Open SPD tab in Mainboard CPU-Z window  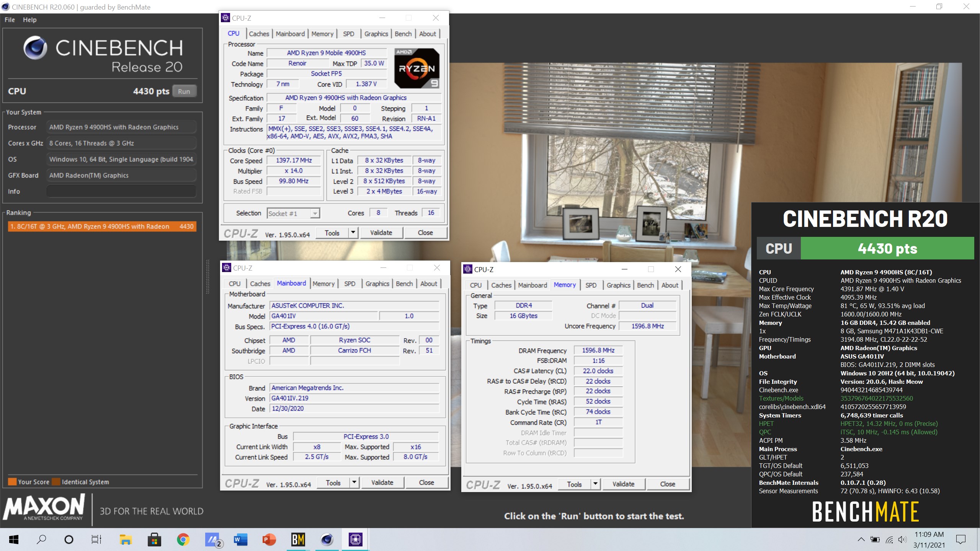tap(350, 284)
